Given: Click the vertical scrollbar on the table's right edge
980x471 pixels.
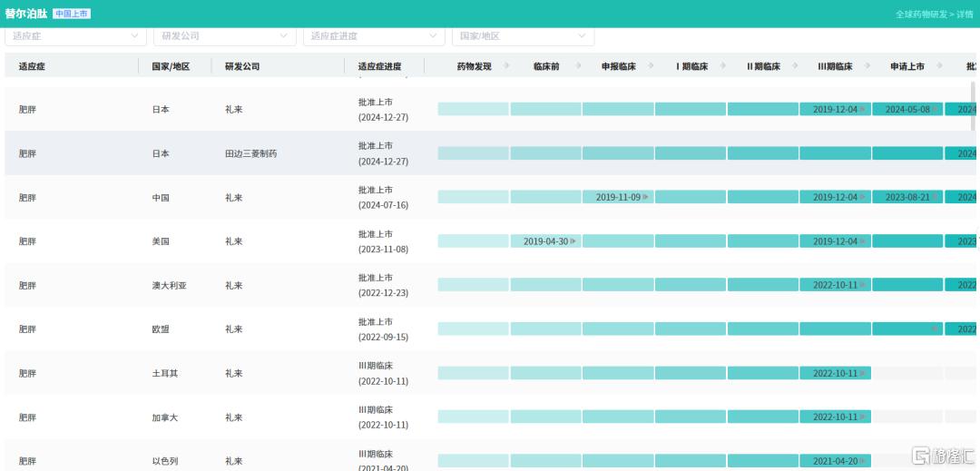Looking at the screenshot, I should [973, 106].
